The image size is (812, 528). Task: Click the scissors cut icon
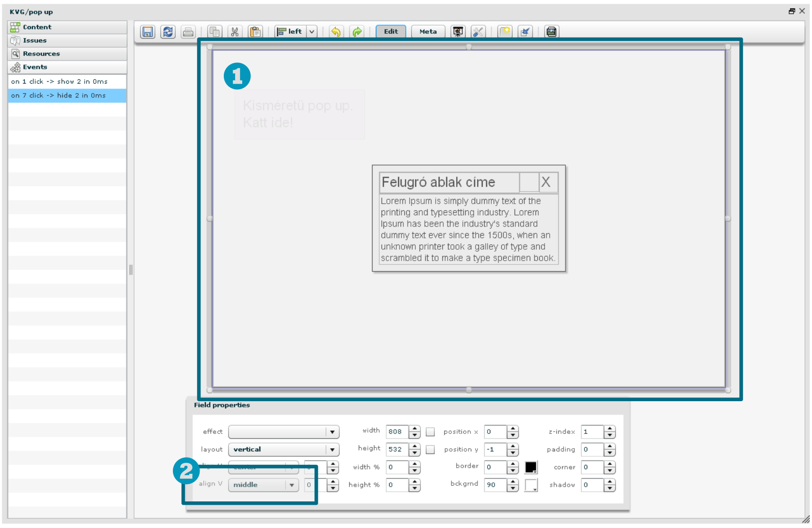click(235, 32)
